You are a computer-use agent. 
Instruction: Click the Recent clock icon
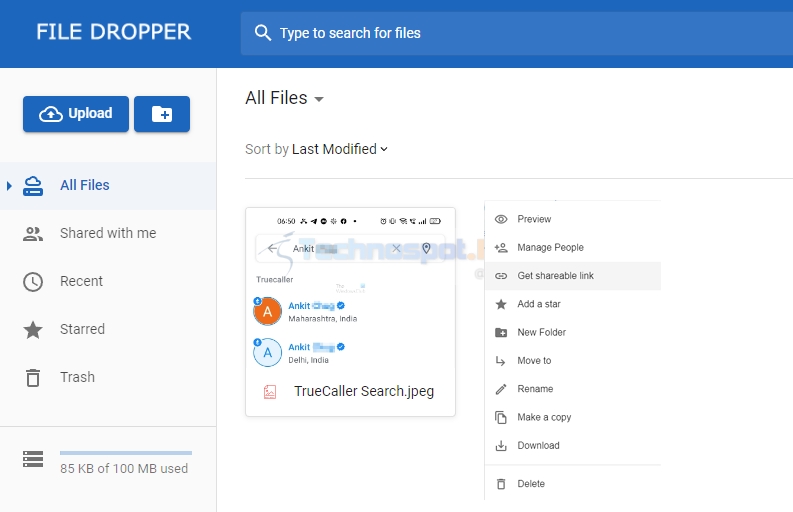point(33,282)
